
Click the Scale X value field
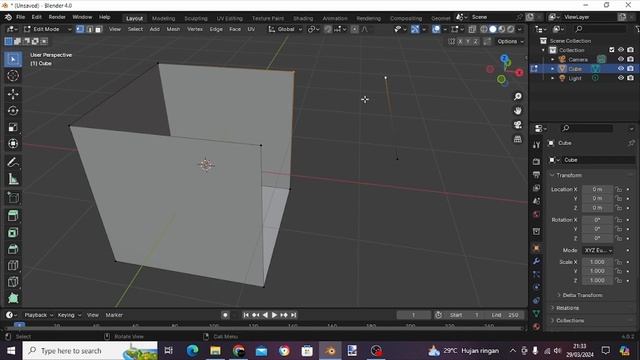[597, 262]
